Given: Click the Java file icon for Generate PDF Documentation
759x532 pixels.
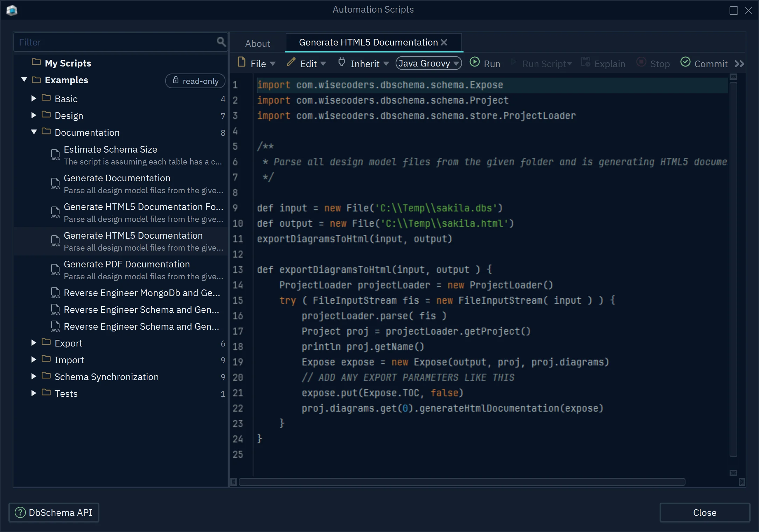Looking at the screenshot, I should tap(55, 269).
